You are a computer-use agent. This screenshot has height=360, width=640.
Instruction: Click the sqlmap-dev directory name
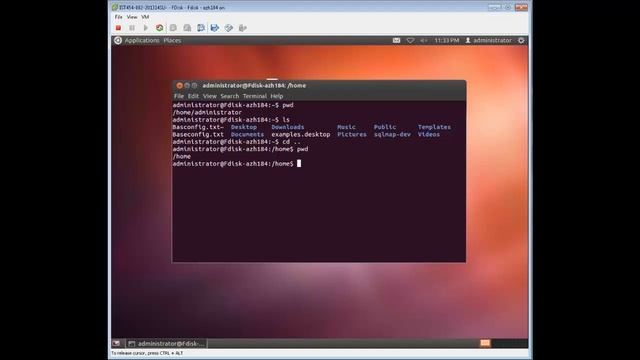[x=392, y=135]
